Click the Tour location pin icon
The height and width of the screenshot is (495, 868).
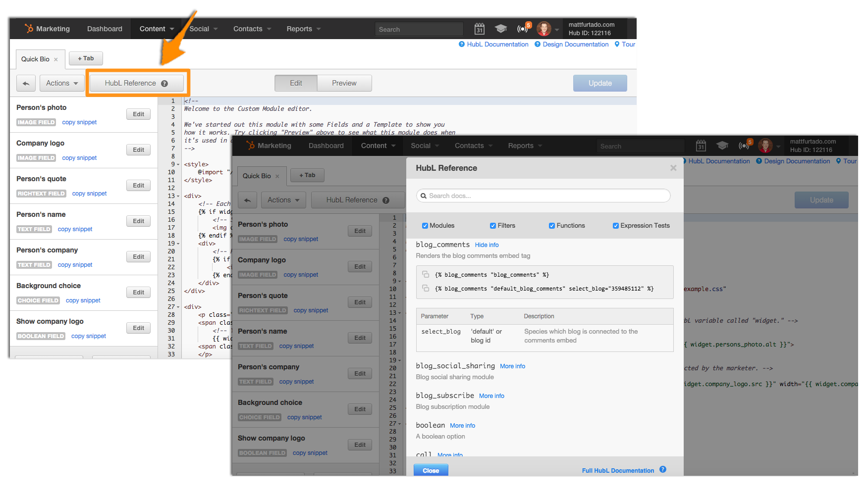616,45
